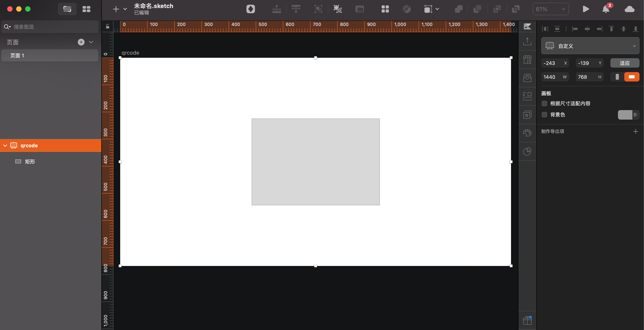This screenshot has height=330, width=644.
Task: Click the Create Symbol icon in toolbar
Action: point(250,9)
